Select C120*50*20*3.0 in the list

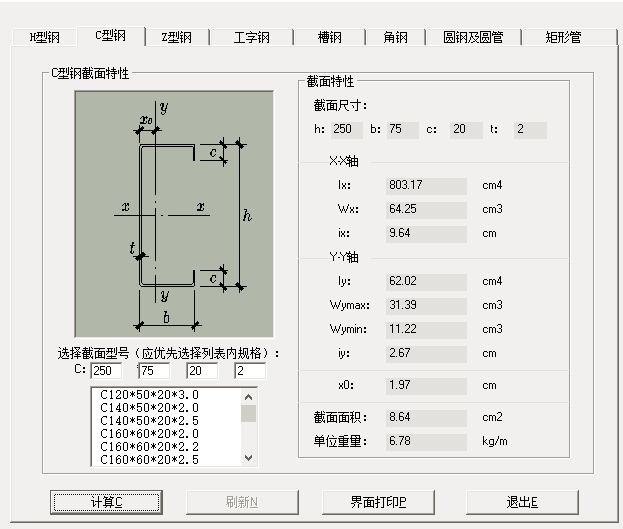pyautogui.click(x=166, y=395)
